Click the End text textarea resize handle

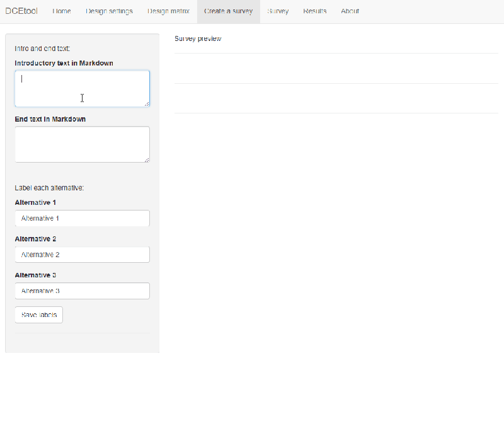coord(147,161)
